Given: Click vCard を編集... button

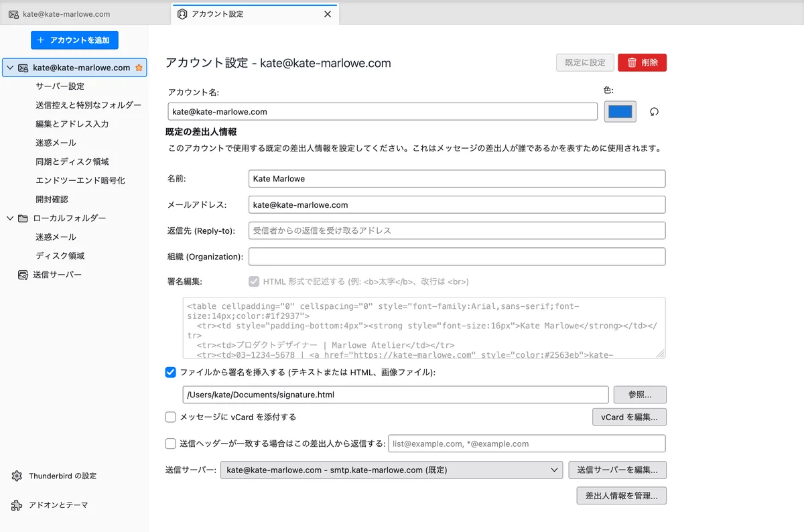Looking at the screenshot, I should coord(629,417).
